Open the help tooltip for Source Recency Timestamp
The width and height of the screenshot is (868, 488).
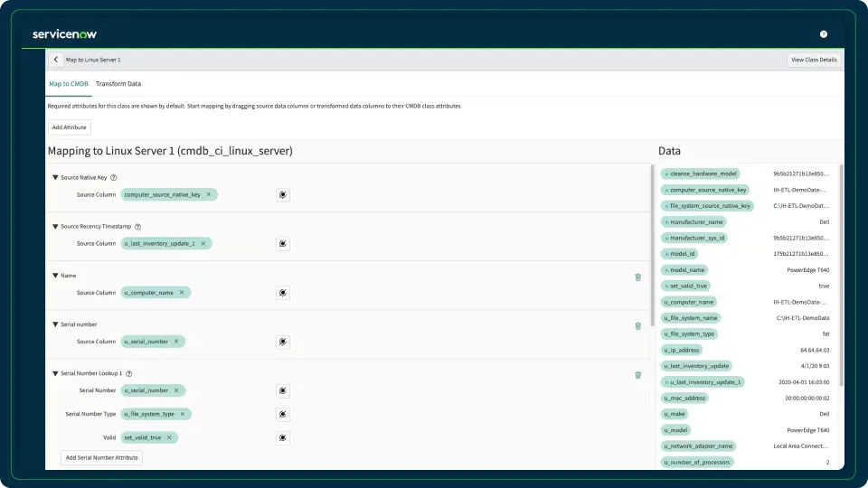pos(137,226)
